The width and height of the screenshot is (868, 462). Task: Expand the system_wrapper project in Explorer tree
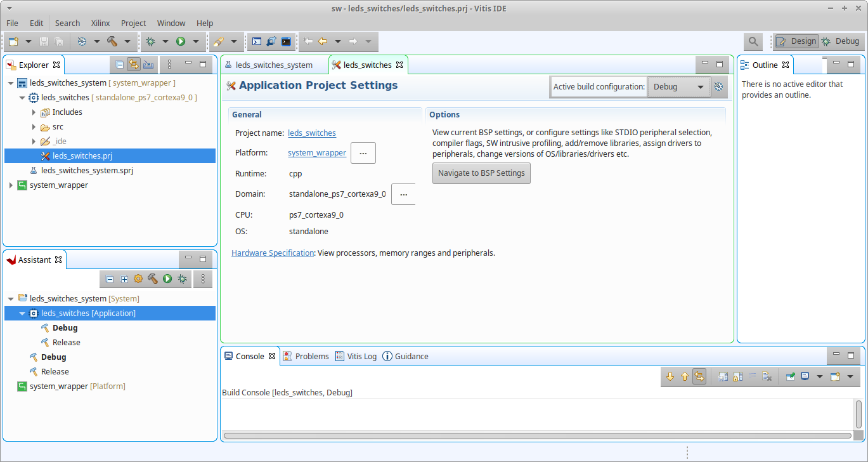[11, 185]
